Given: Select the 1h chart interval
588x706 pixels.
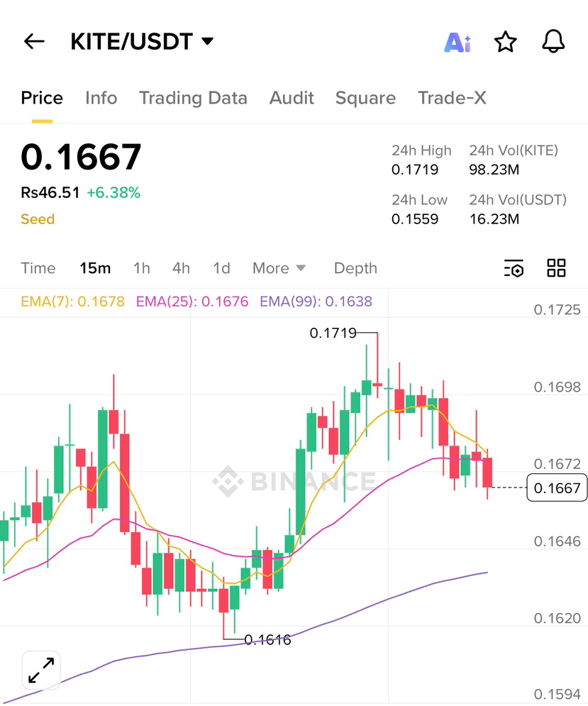Looking at the screenshot, I should pyautogui.click(x=142, y=268).
